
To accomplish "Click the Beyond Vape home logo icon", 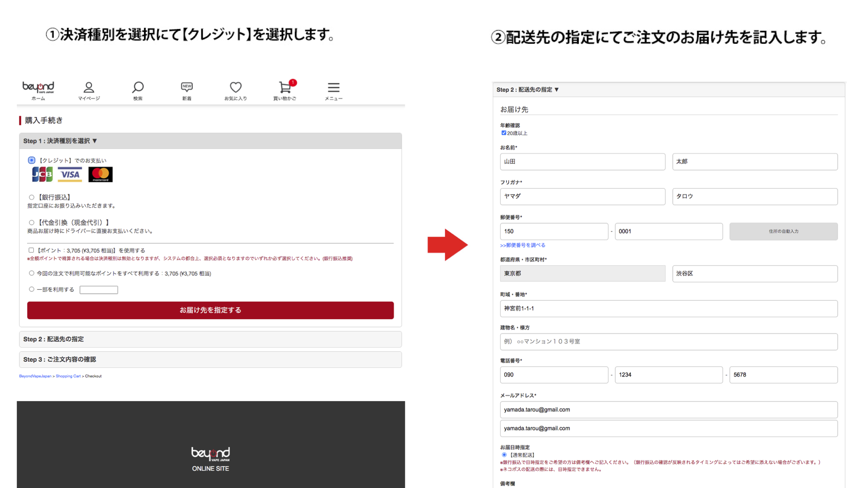I will (x=38, y=88).
